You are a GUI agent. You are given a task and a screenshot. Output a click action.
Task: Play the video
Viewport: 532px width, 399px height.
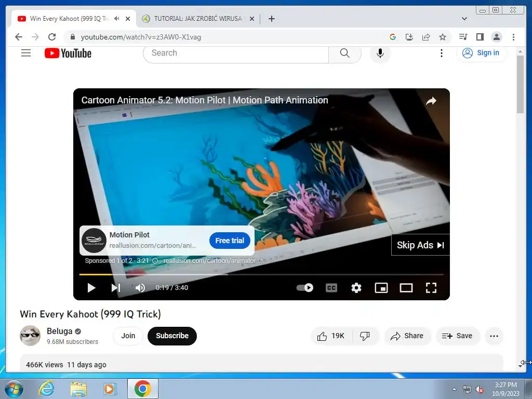[x=91, y=288]
